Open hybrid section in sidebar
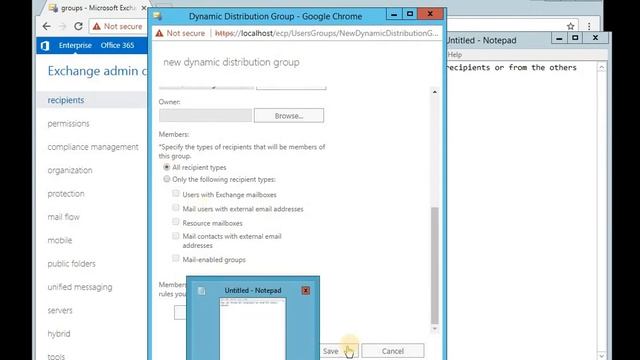 pyautogui.click(x=59, y=333)
